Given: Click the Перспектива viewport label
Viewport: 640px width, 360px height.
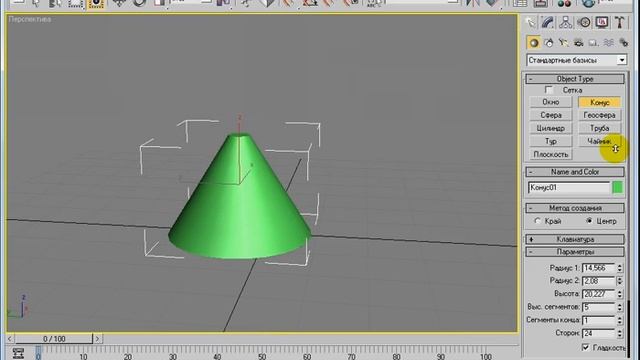Looking at the screenshot, I should 30,19.
